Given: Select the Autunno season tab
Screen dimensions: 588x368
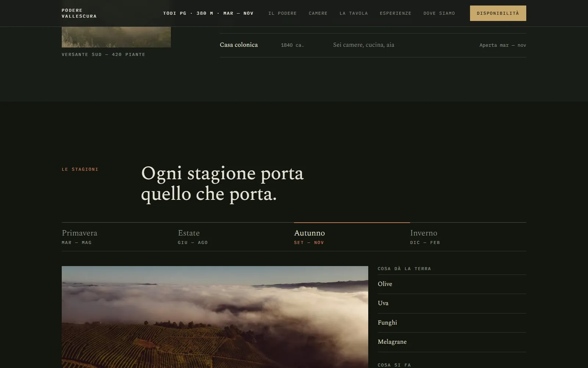Looking at the screenshot, I should 352,237.
